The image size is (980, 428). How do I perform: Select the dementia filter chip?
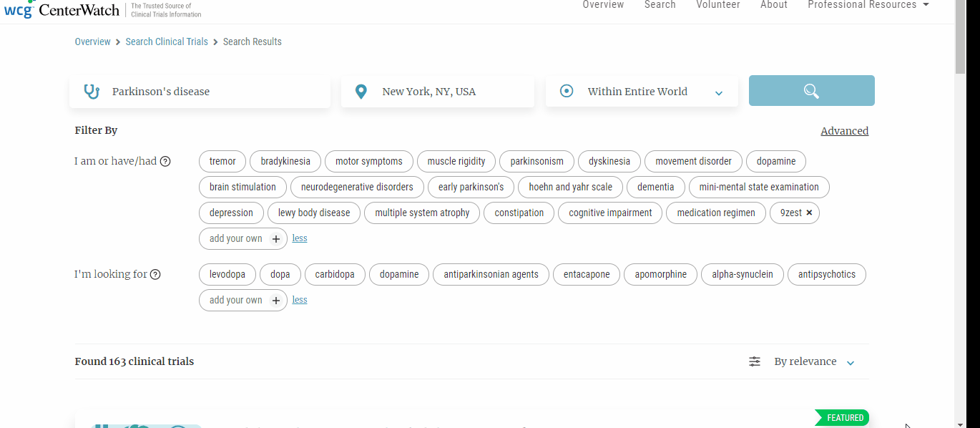(655, 187)
